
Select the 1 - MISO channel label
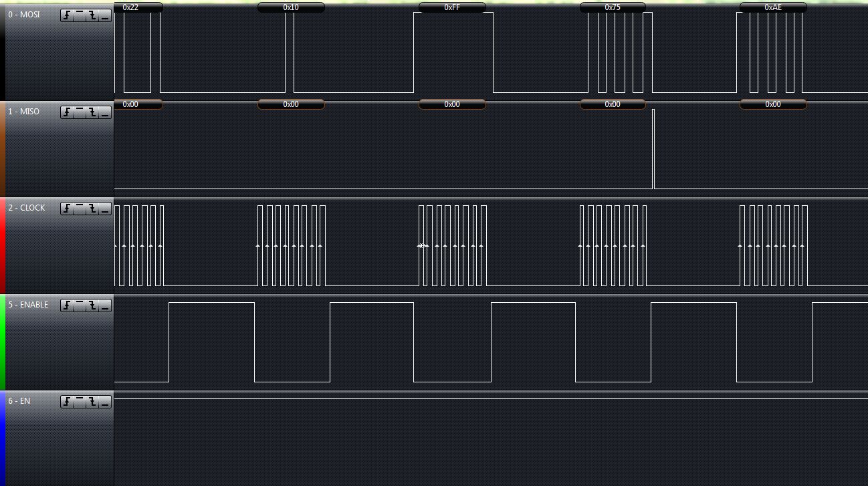23,112
